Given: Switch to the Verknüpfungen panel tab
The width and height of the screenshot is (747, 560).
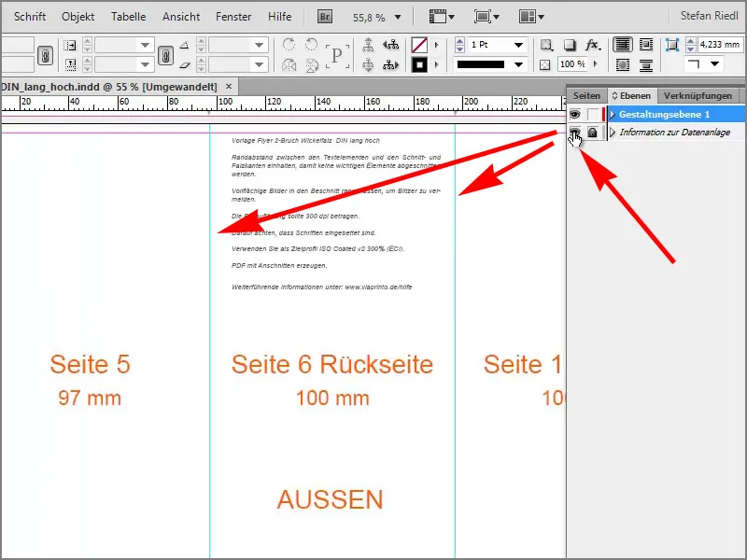Looking at the screenshot, I should coord(698,96).
